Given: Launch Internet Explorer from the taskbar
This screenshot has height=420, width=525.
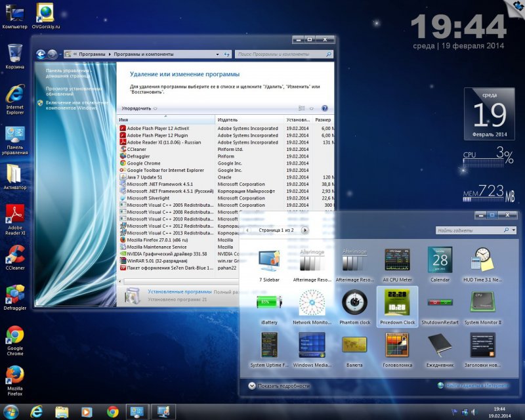Looking at the screenshot, I should [x=37, y=411].
